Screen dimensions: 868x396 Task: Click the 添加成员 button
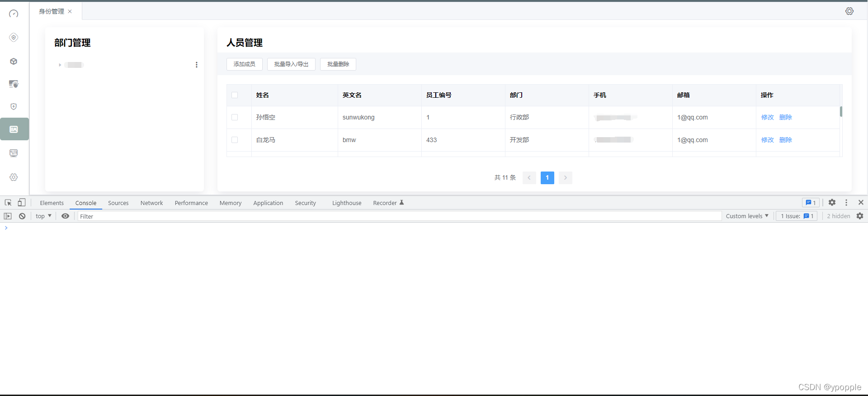coord(245,64)
